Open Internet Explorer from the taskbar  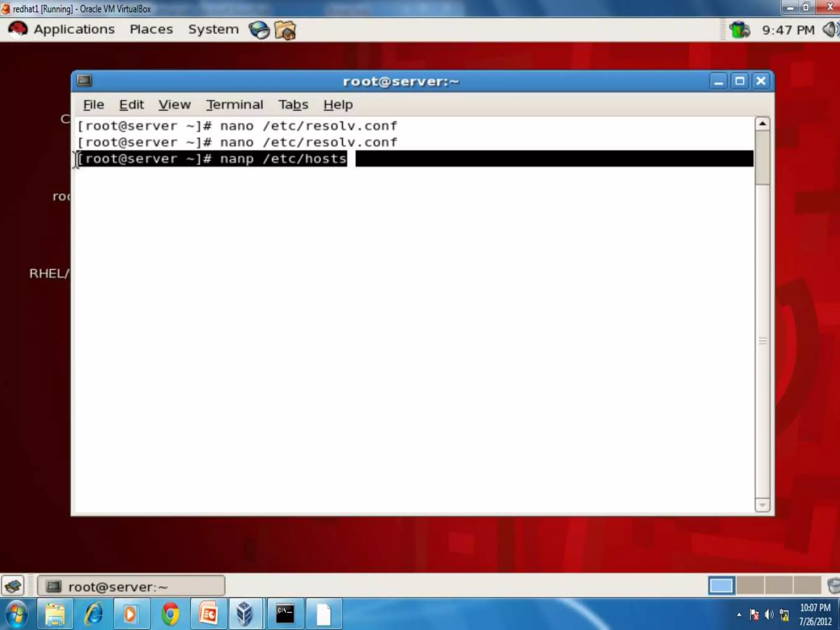click(94, 614)
